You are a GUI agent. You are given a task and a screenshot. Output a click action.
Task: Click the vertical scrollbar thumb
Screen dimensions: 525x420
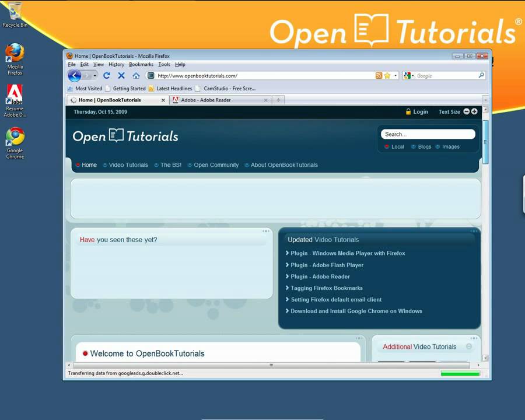pyautogui.click(x=485, y=142)
